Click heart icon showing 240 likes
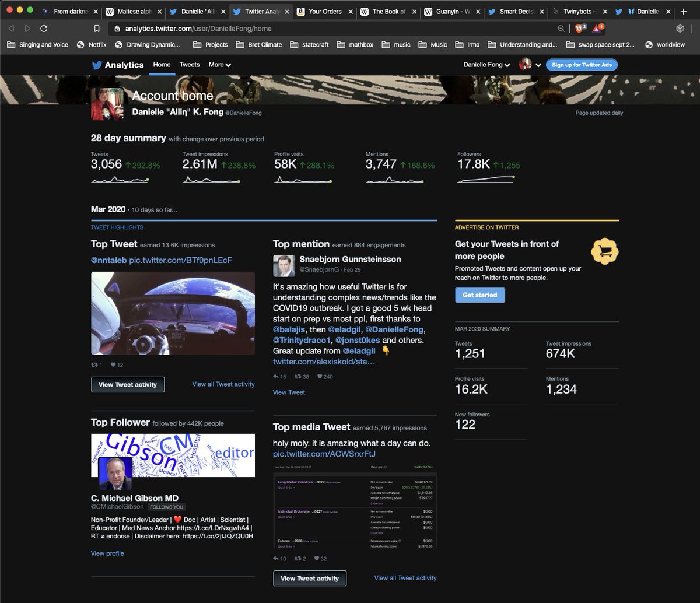The width and height of the screenshot is (700, 603). click(320, 377)
